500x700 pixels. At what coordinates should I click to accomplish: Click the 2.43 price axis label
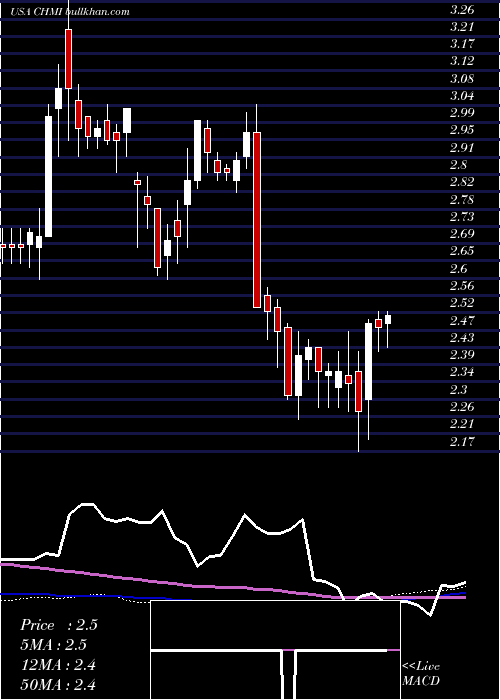coord(462,338)
